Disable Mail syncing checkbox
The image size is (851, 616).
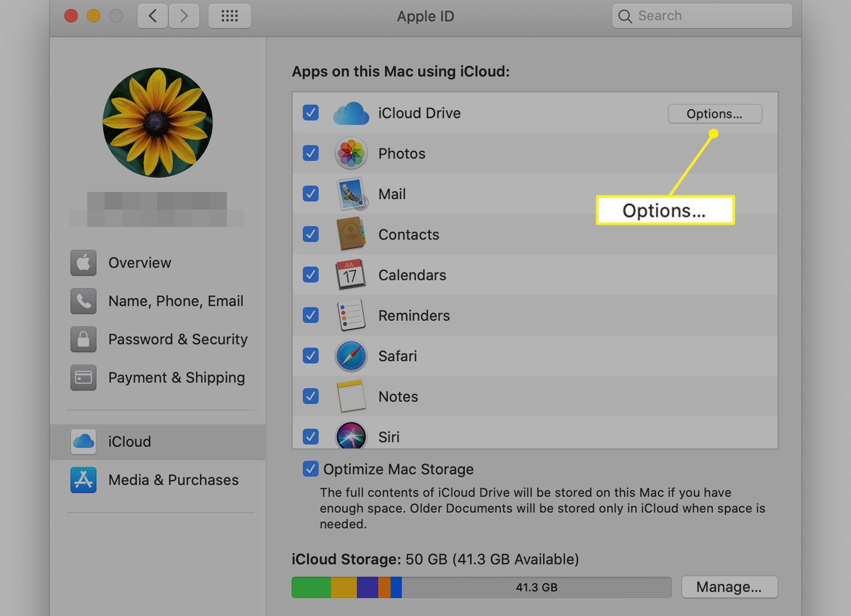[x=310, y=194]
